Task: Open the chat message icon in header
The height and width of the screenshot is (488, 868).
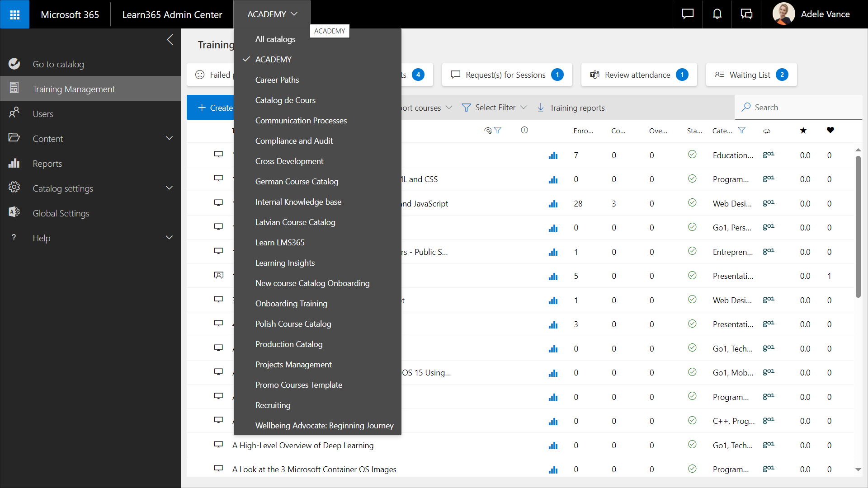Action: [x=688, y=14]
